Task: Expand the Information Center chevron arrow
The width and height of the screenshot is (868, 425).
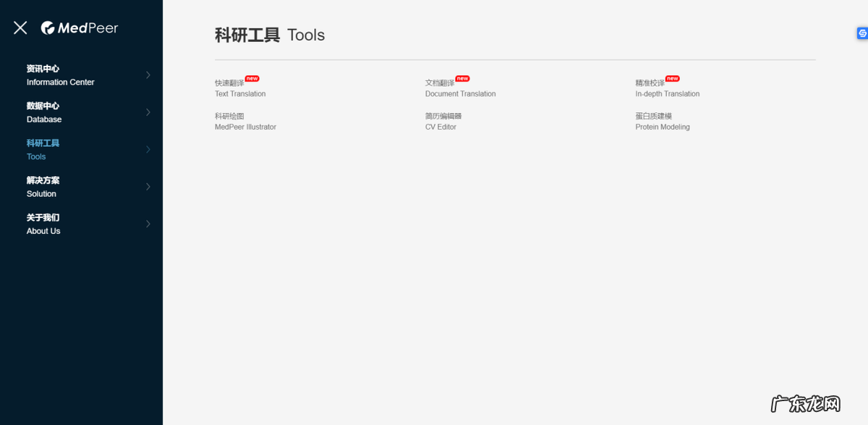Action: click(148, 75)
